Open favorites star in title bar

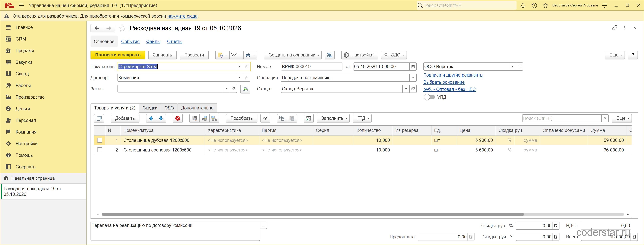545,5
